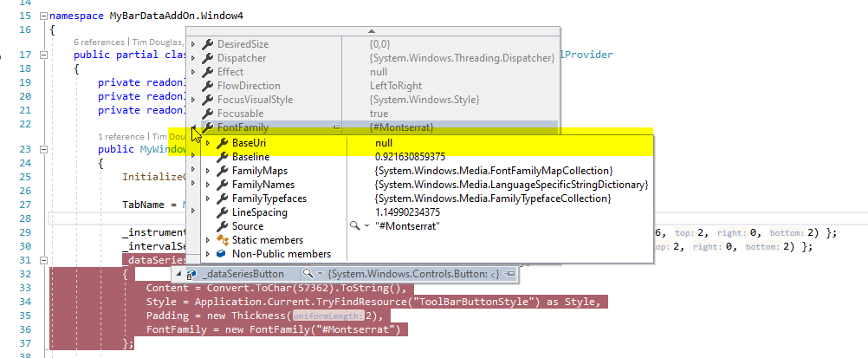Click the wrench icon beside DesiredSize

click(x=208, y=44)
